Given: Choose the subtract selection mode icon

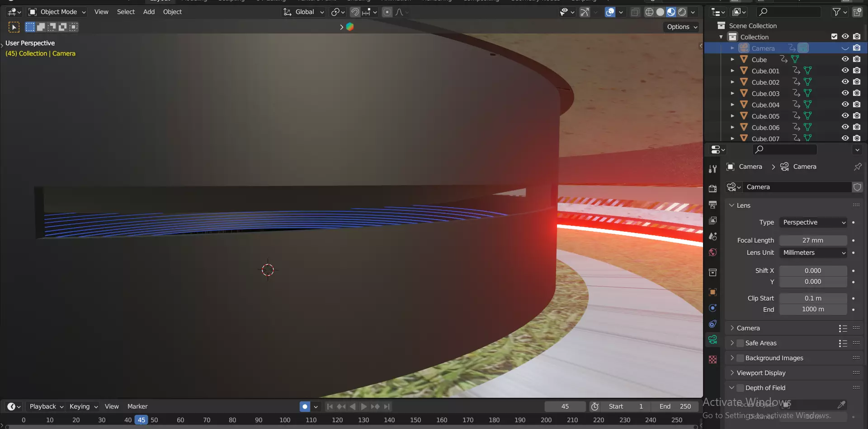Looking at the screenshot, I should 52,27.
